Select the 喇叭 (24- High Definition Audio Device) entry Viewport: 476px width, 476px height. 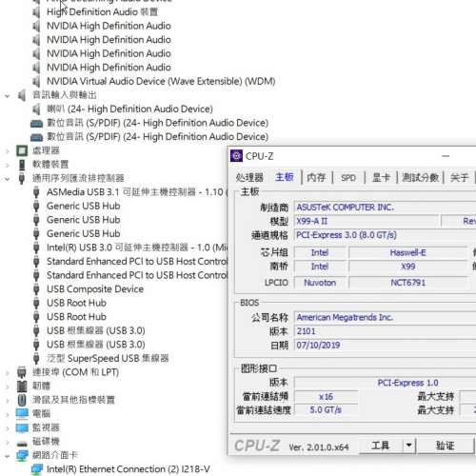click(x=129, y=109)
